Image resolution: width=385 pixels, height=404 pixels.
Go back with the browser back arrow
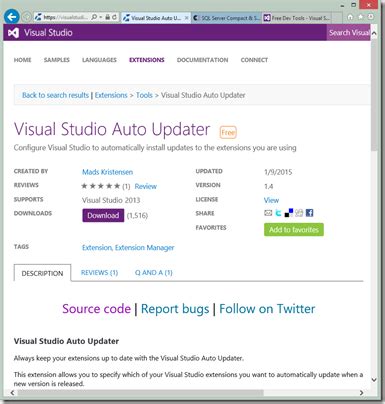[12, 17]
